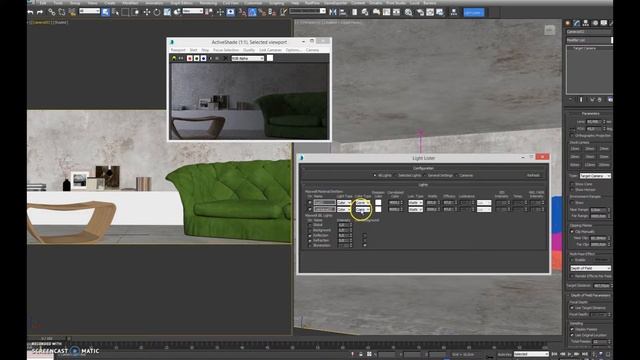This screenshot has height=360, width=640.
Task: Toggle the Percent Snap icon
Action: tap(262, 12)
